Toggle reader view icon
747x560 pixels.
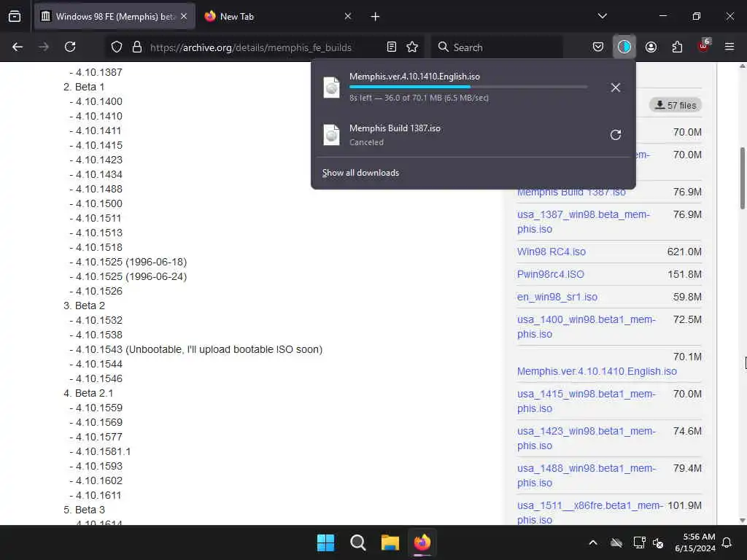coord(392,47)
